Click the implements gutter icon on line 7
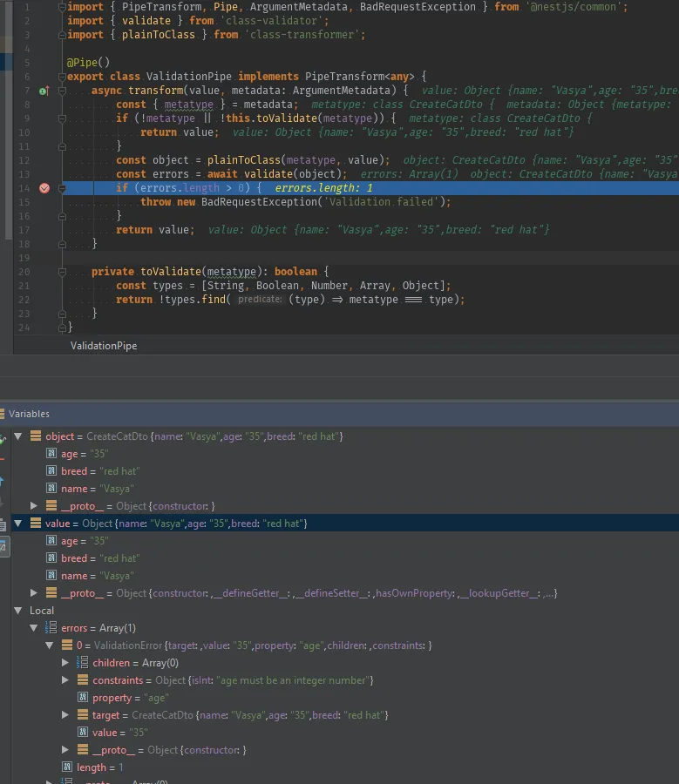Viewport: 679px width, 784px height. pos(44,91)
